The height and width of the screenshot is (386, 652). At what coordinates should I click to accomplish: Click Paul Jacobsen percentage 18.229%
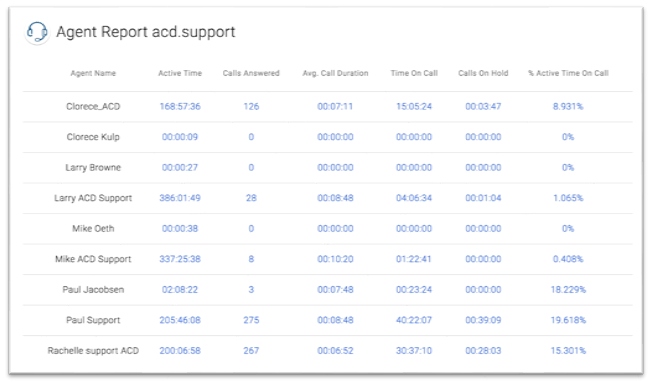pos(568,290)
